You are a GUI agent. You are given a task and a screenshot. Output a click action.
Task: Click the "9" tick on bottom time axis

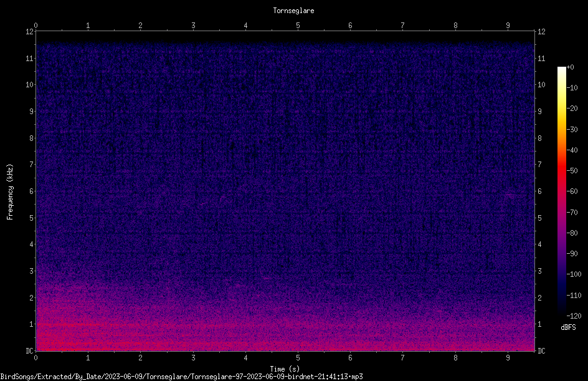508,358
